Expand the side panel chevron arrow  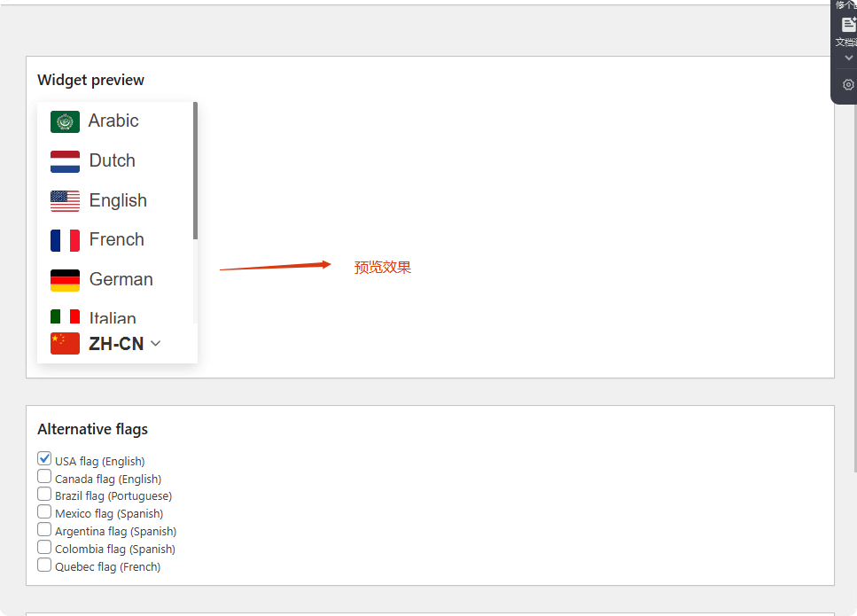click(x=848, y=58)
